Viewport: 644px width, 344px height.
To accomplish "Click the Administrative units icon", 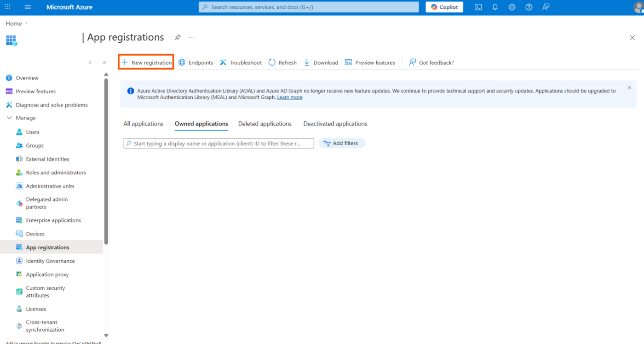I will tap(19, 186).
